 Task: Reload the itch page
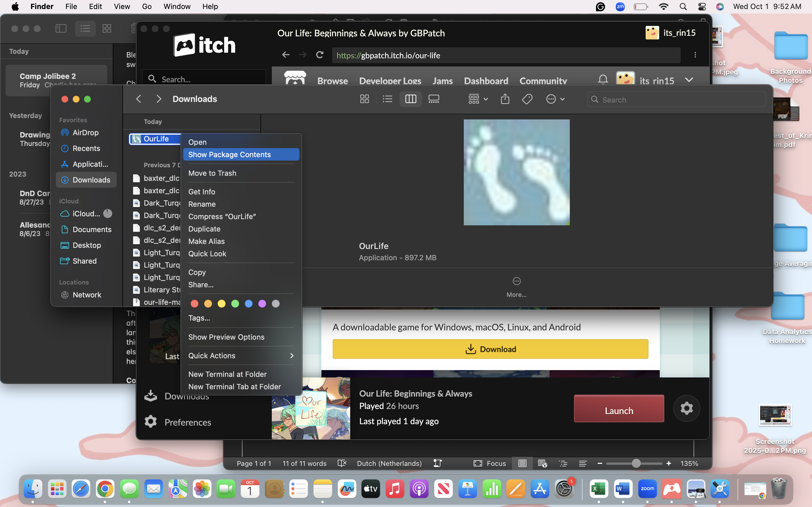320,55
